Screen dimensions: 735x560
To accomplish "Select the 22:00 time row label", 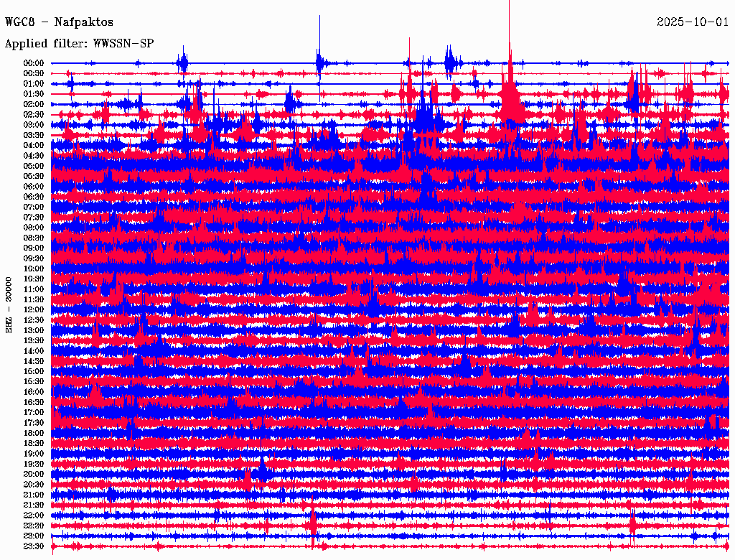I will [x=34, y=515].
